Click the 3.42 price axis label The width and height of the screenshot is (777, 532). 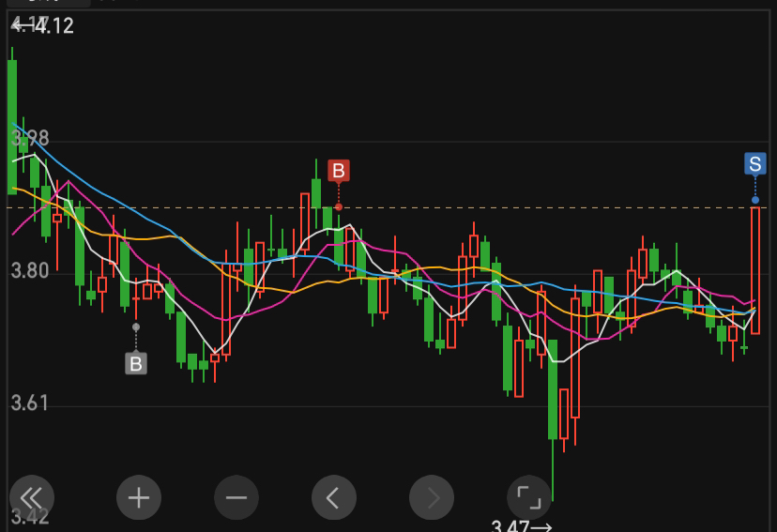[x=30, y=517]
